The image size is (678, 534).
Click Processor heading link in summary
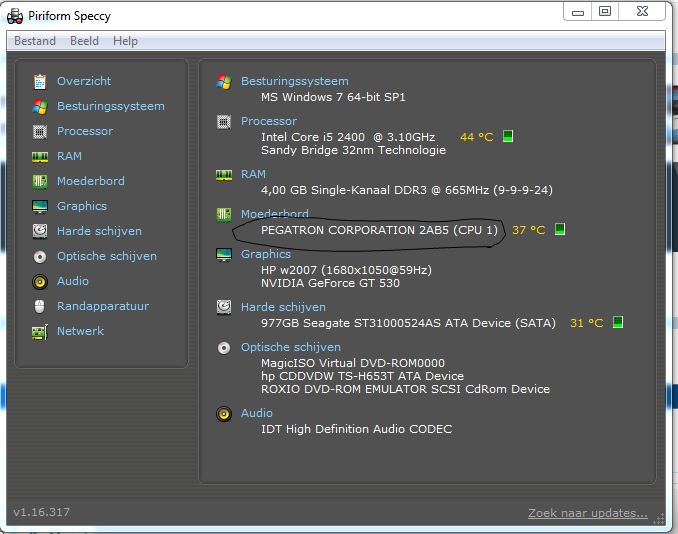pyautogui.click(x=269, y=122)
